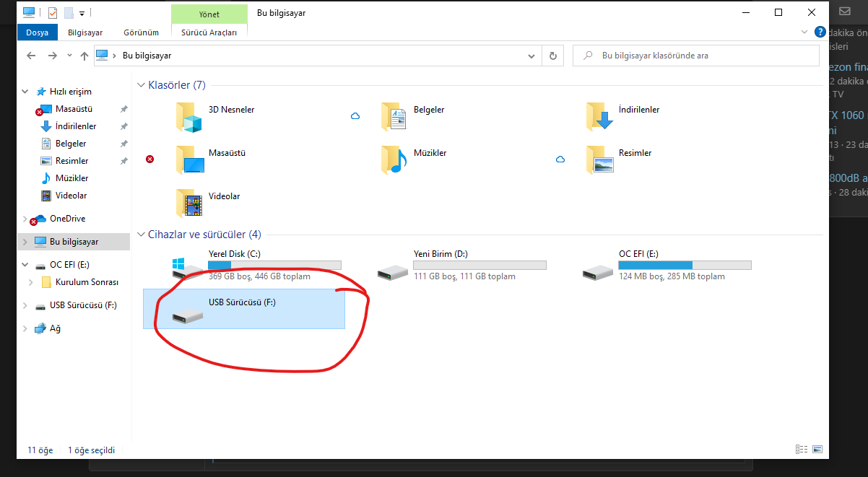Screen dimensions: 868x477
Task: Click the Properties quick access toolbar icon
Action: pyautogui.click(x=53, y=13)
